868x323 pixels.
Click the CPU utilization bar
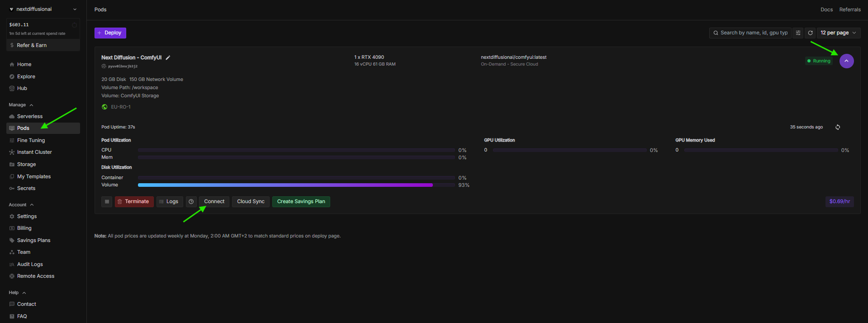coord(296,150)
